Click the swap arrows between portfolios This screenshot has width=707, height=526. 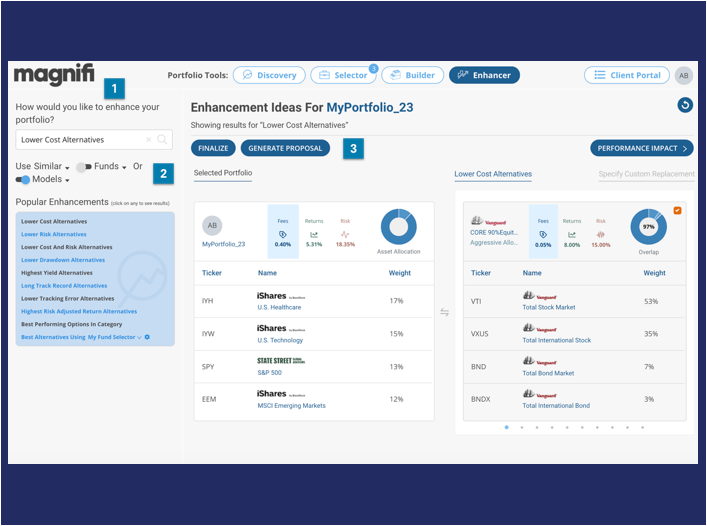click(445, 312)
